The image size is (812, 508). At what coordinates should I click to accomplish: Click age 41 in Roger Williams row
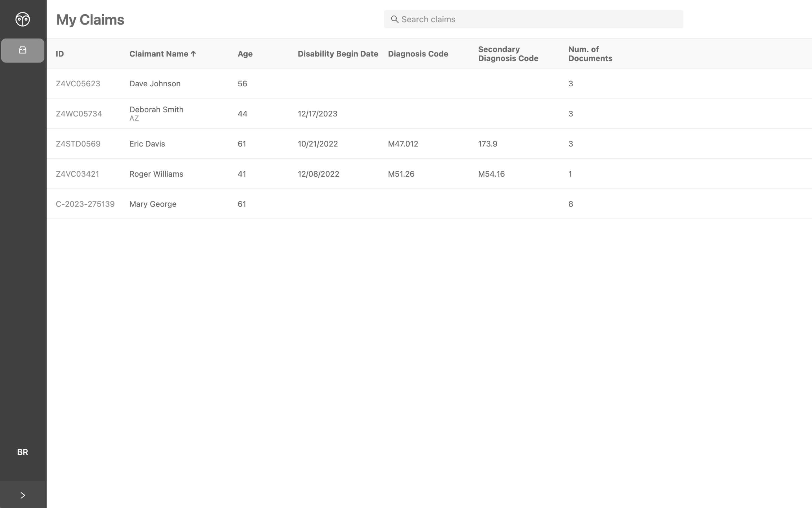[242, 174]
